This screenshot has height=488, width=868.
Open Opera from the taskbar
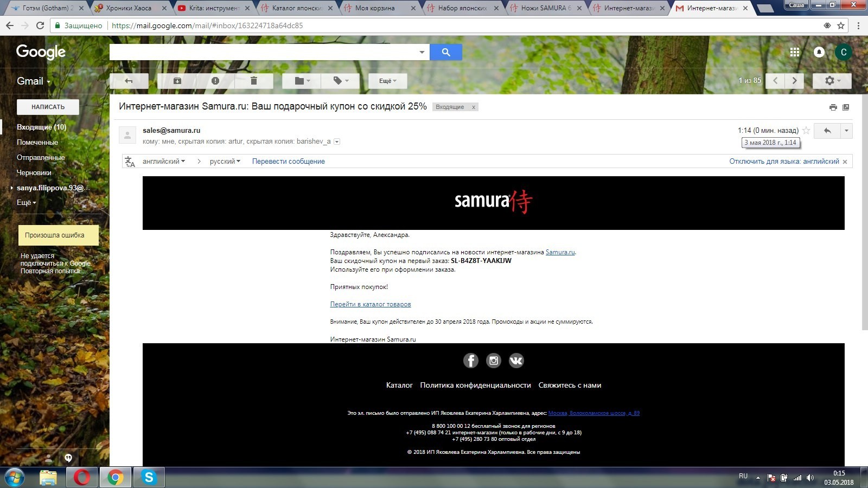(82, 478)
